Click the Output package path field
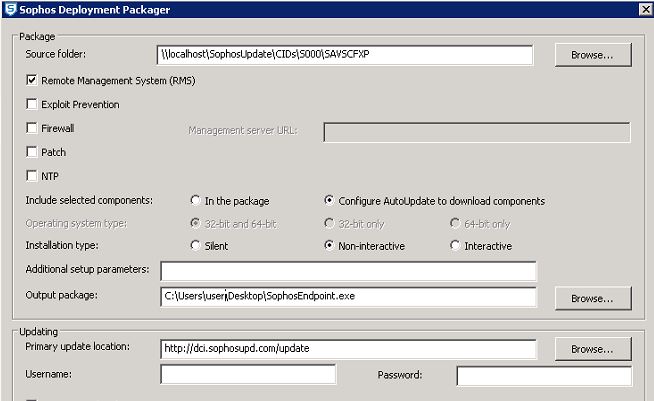This screenshot has height=401, width=654. 348,297
